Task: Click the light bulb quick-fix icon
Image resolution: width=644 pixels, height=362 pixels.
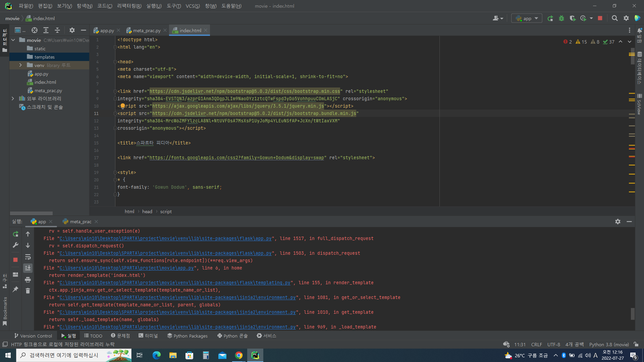Action: coord(123,106)
